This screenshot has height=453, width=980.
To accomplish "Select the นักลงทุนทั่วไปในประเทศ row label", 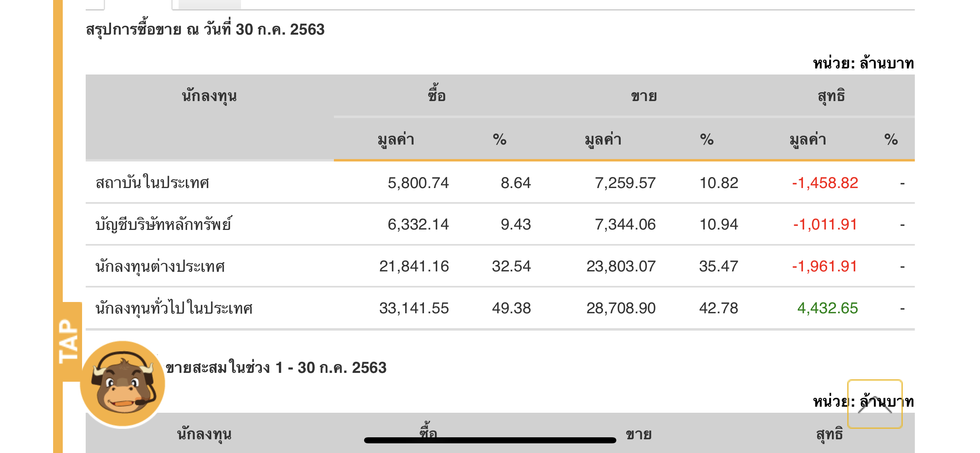I will tap(174, 308).
